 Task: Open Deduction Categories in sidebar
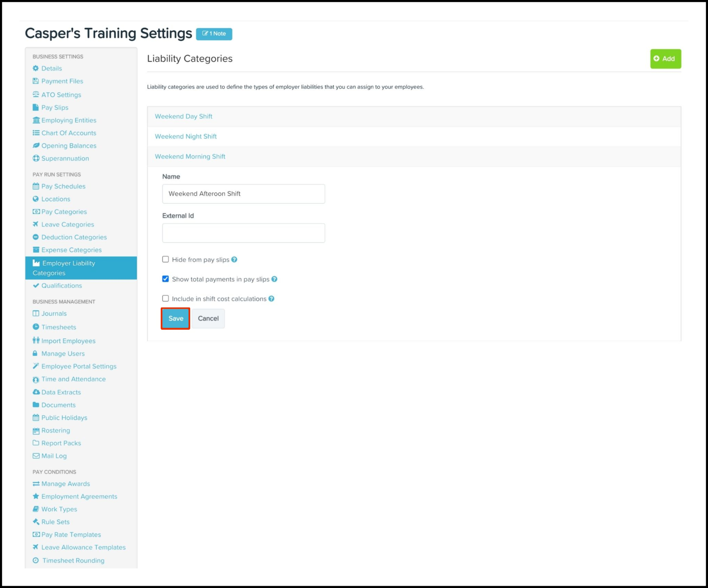[x=74, y=237]
